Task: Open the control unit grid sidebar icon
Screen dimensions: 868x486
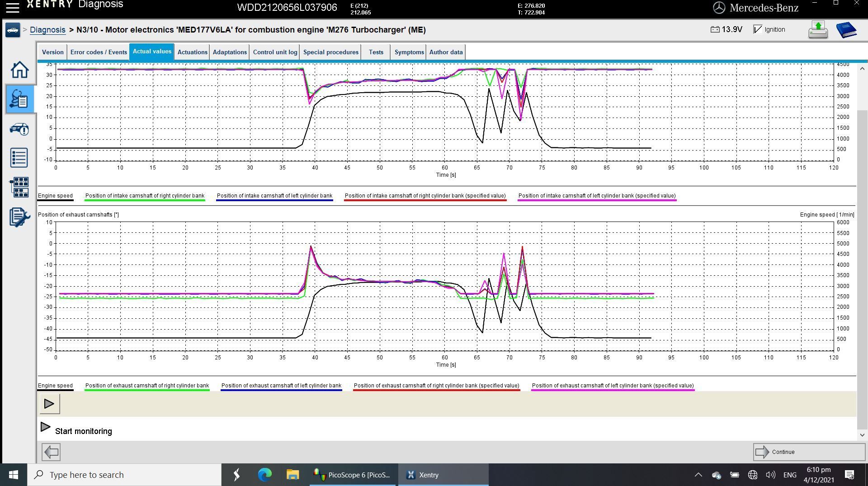Action: (19, 187)
